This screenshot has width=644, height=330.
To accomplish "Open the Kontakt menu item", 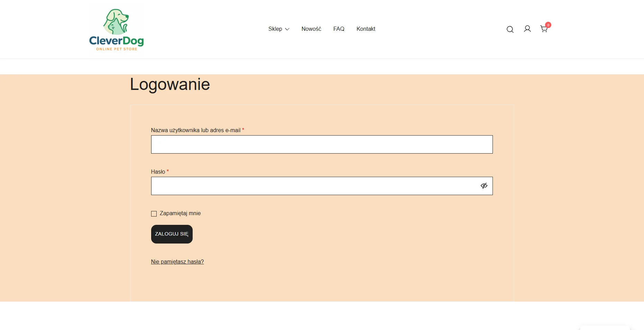I will coord(366,29).
